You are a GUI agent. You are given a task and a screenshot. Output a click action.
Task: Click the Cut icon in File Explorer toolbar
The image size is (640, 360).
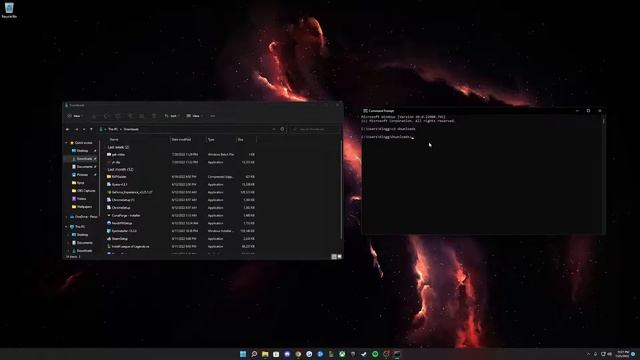click(94, 116)
